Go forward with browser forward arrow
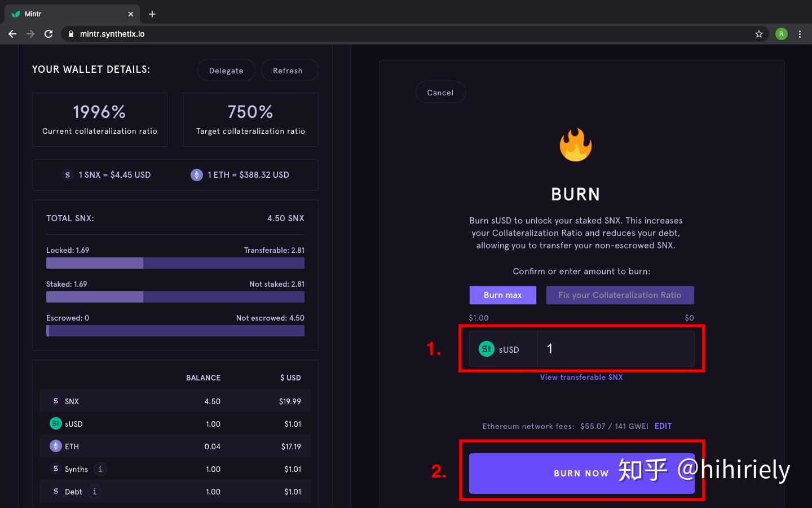The image size is (812, 508). click(x=30, y=34)
